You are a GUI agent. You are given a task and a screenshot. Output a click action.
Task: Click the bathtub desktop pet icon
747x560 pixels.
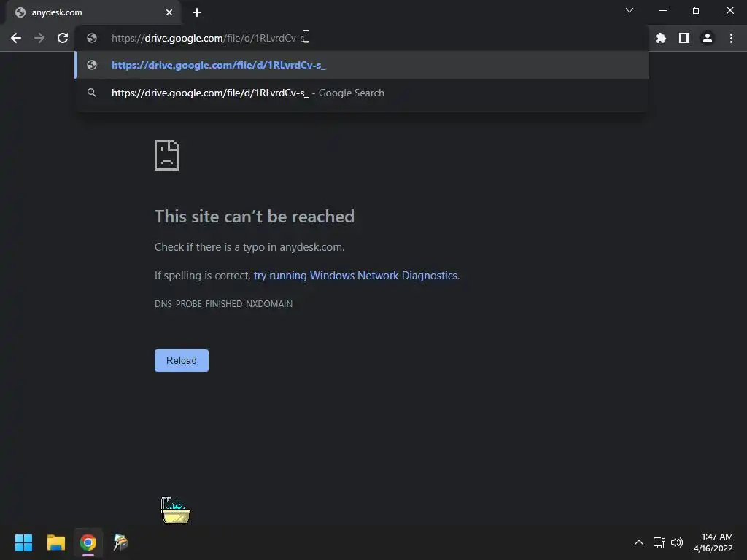175,510
